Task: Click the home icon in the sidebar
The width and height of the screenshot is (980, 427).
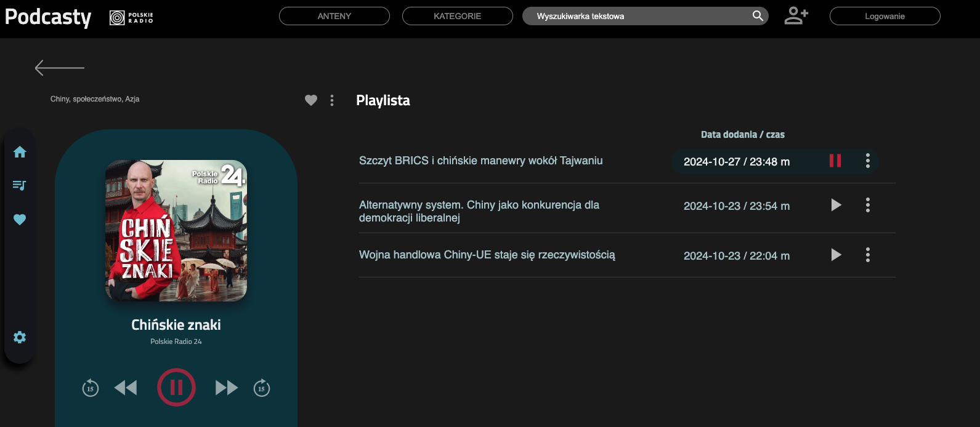Action: point(20,152)
